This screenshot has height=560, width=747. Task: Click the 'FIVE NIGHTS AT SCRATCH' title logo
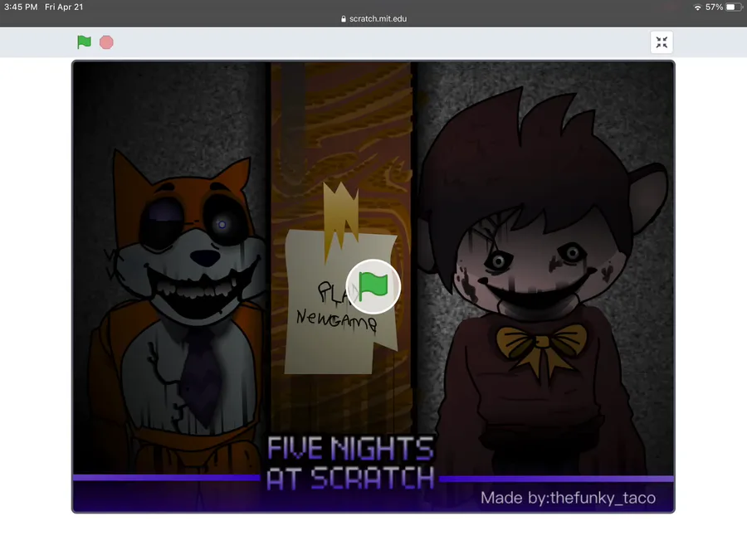click(350, 463)
